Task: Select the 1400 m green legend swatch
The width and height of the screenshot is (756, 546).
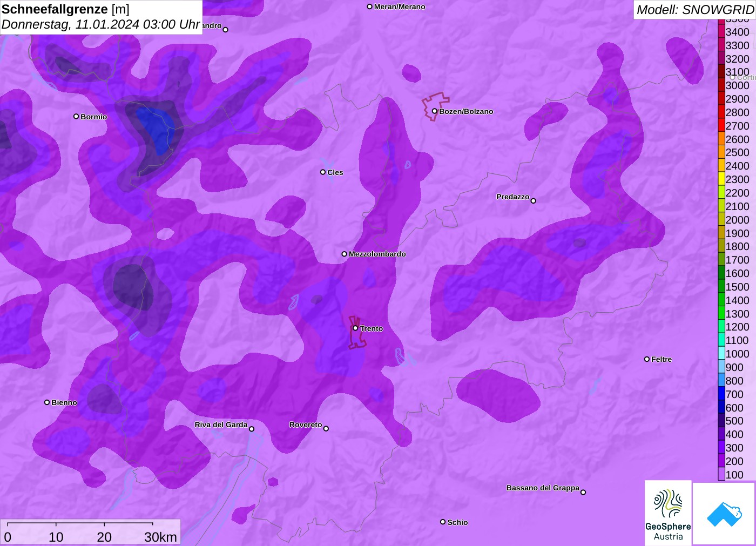Action: (x=721, y=300)
